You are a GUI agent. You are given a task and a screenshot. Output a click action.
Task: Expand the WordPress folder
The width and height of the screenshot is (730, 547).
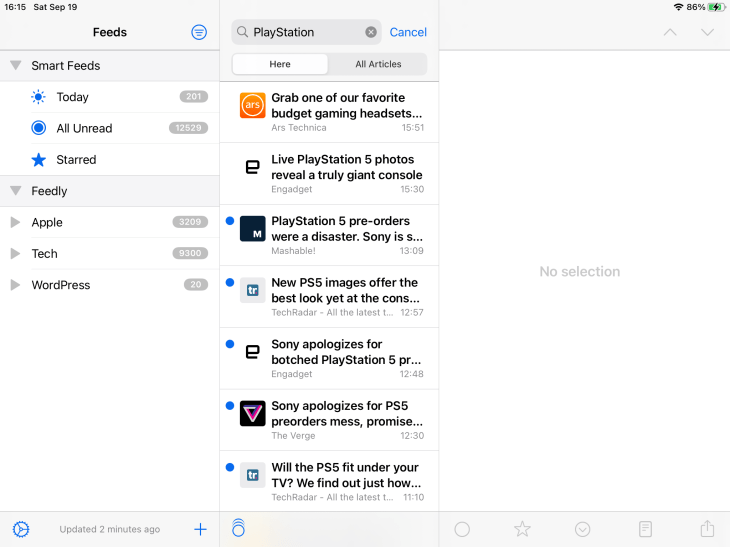[15, 285]
